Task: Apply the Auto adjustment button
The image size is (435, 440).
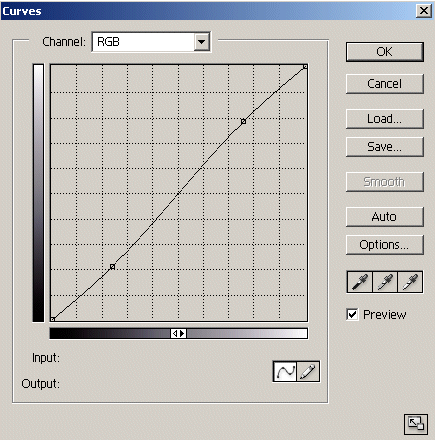Action: [385, 217]
